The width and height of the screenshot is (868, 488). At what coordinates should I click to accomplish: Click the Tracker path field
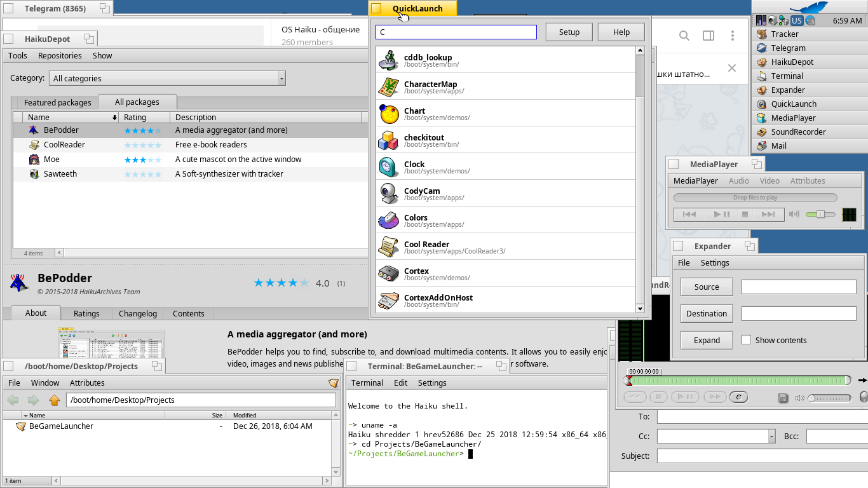[201, 400]
